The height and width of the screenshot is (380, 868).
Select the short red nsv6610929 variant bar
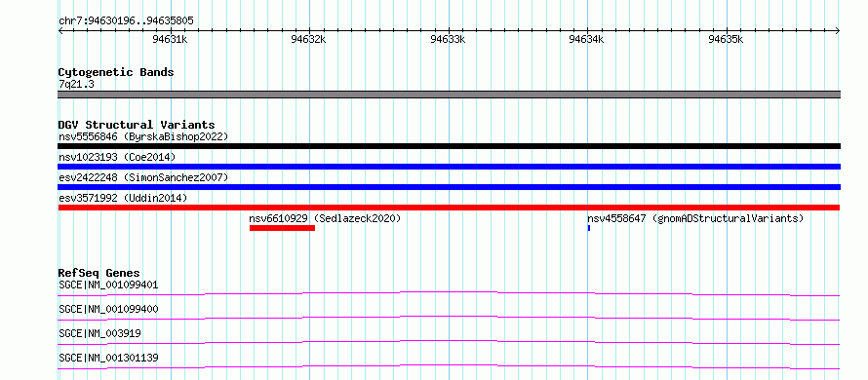[x=282, y=228]
